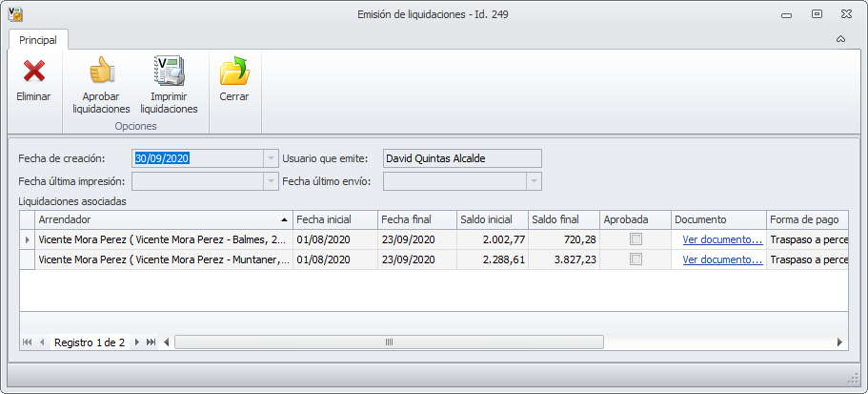Select the Vicente Mora Perez - Muntaner cell
Screen dimensions: 868x394
(x=164, y=259)
